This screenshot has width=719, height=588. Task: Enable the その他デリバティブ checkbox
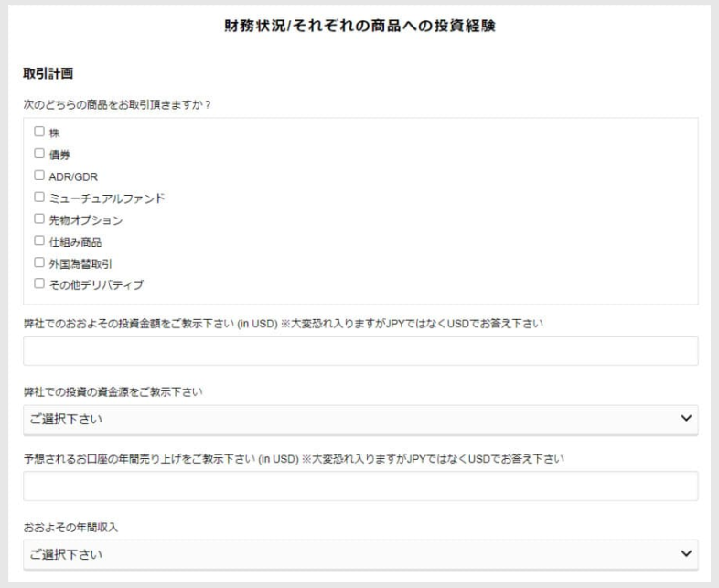(x=39, y=283)
